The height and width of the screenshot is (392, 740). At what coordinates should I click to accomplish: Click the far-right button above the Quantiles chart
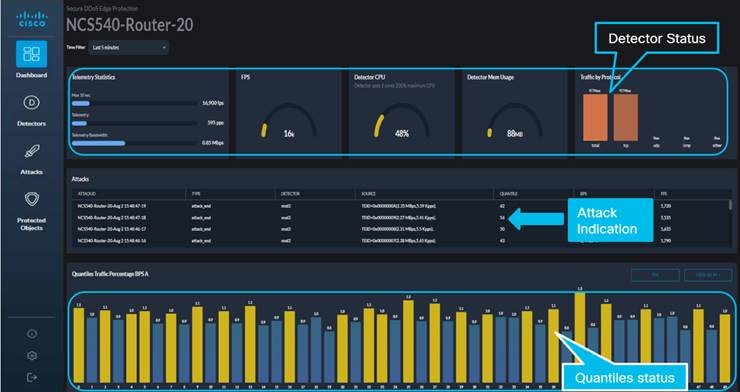708,275
